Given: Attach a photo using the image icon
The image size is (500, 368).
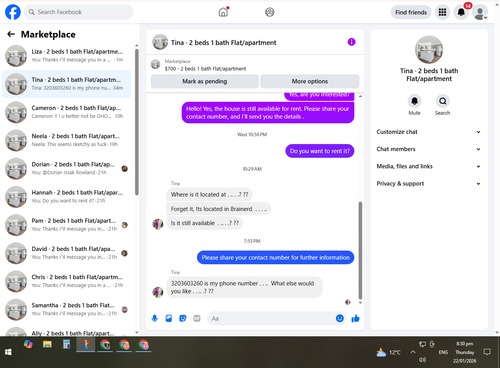Looking at the screenshot, I should pyautogui.click(x=169, y=318).
